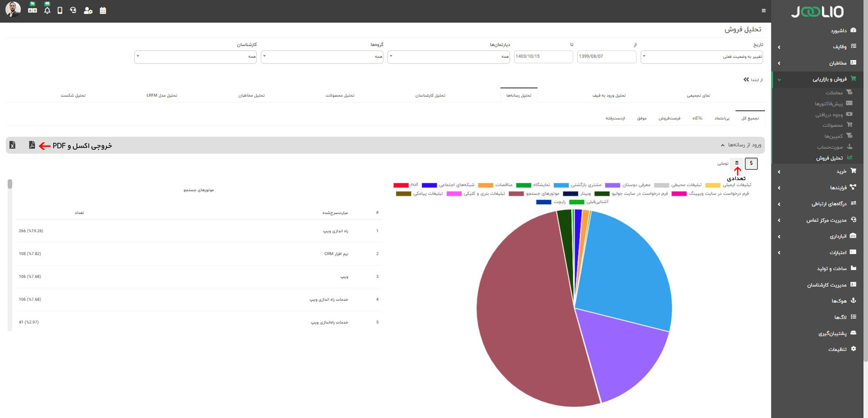Viewport: 868px width, 418px height.
Task: Open the user settings icon in top bar
Action: click(88, 10)
